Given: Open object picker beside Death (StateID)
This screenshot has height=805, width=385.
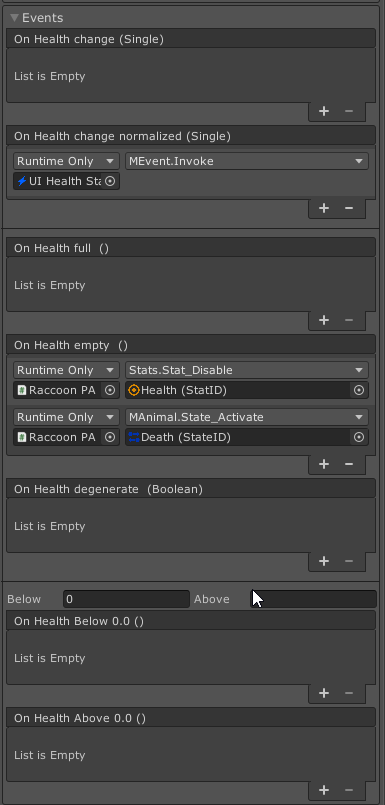Looking at the screenshot, I should 359,437.
